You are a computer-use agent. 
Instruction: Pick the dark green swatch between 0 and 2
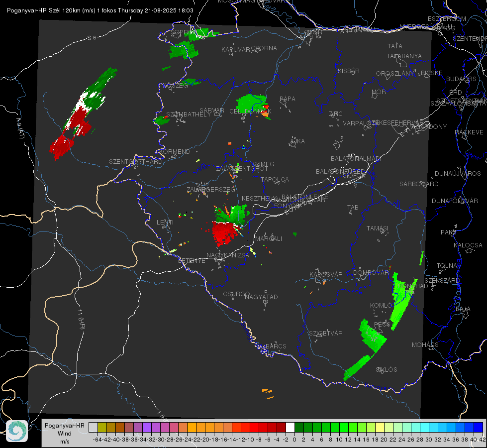299,427
